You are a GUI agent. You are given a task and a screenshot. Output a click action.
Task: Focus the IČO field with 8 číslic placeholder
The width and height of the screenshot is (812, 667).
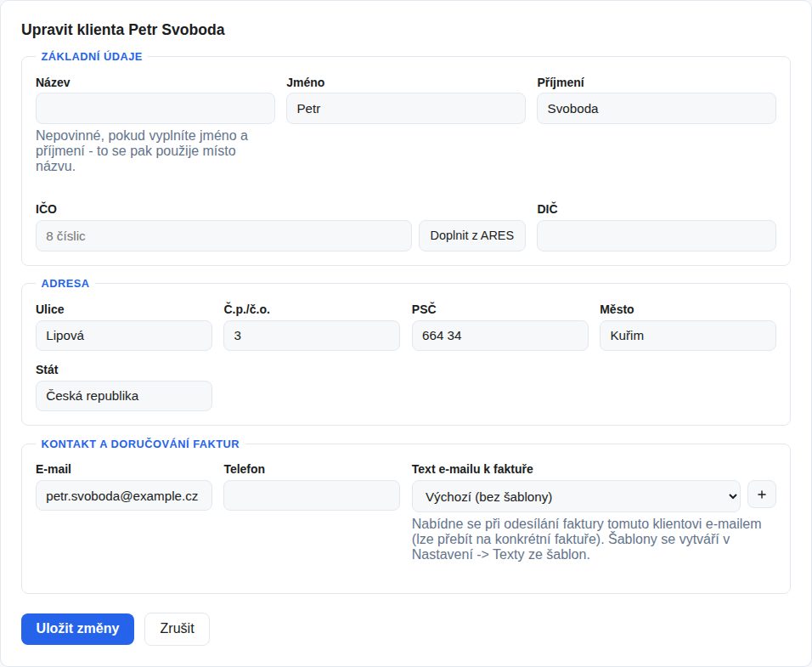[223, 235]
